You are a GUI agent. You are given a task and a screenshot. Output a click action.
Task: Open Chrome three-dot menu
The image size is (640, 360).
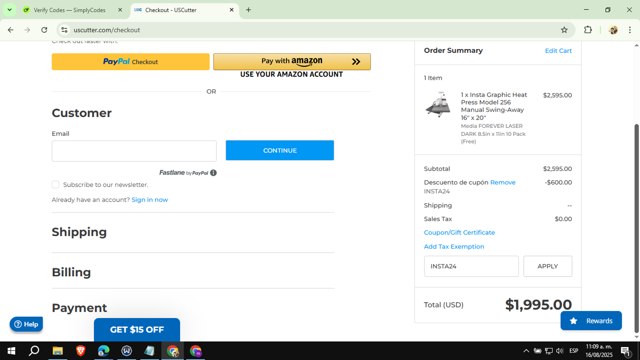(630, 30)
